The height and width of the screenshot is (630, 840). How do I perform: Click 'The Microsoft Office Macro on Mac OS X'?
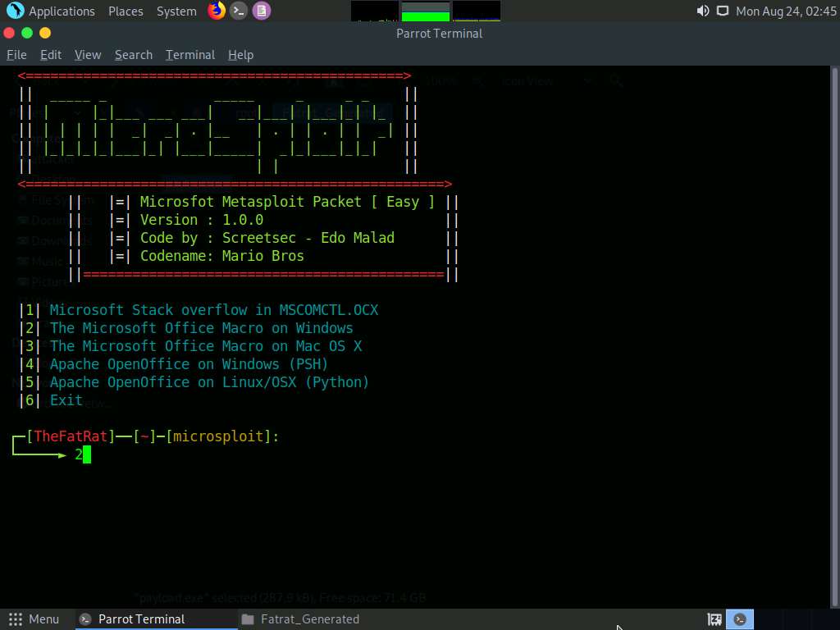tap(206, 346)
